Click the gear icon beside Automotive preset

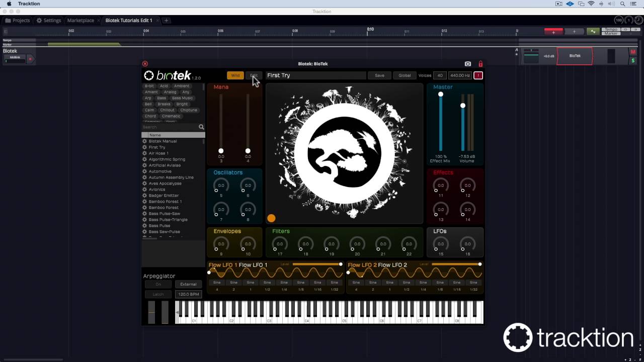click(145, 171)
